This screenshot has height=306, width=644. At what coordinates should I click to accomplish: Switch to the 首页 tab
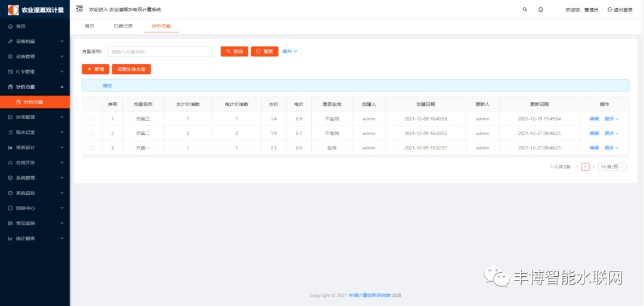coord(89,26)
